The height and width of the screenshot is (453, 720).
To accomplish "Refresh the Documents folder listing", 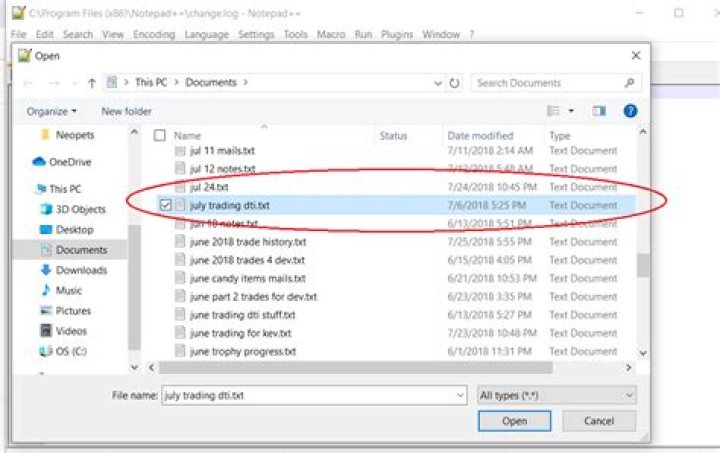I will point(454,83).
